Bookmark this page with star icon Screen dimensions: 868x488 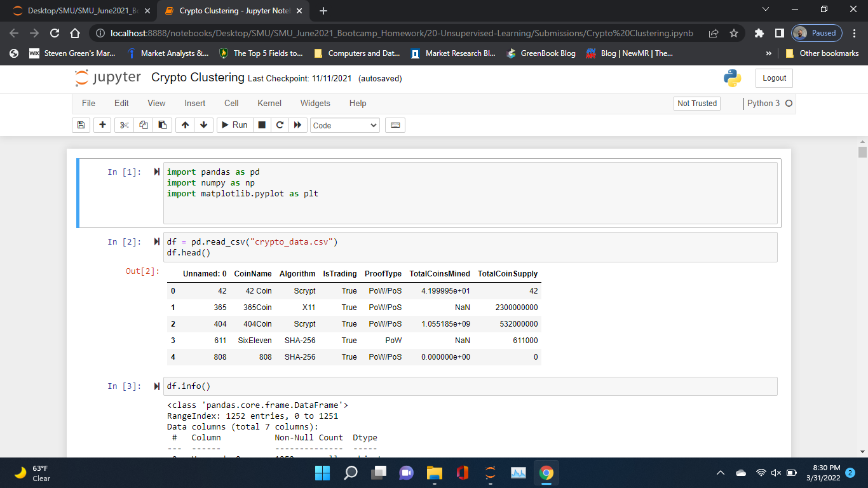point(734,33)
